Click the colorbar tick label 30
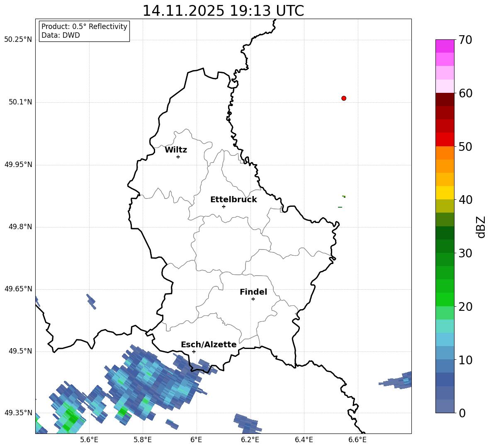Image resolution: width=491 pixels, height=448 pixels. pyautogui.click(x=465, y=253)
